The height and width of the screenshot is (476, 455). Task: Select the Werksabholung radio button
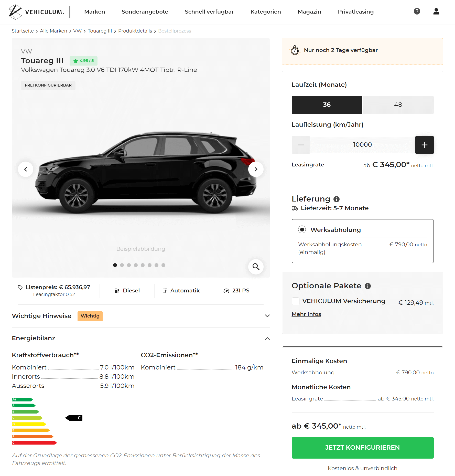pos(302,229)
